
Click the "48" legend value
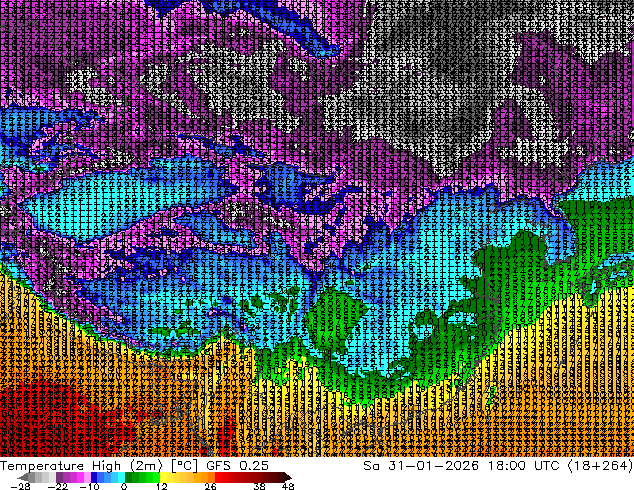(288, 486)
